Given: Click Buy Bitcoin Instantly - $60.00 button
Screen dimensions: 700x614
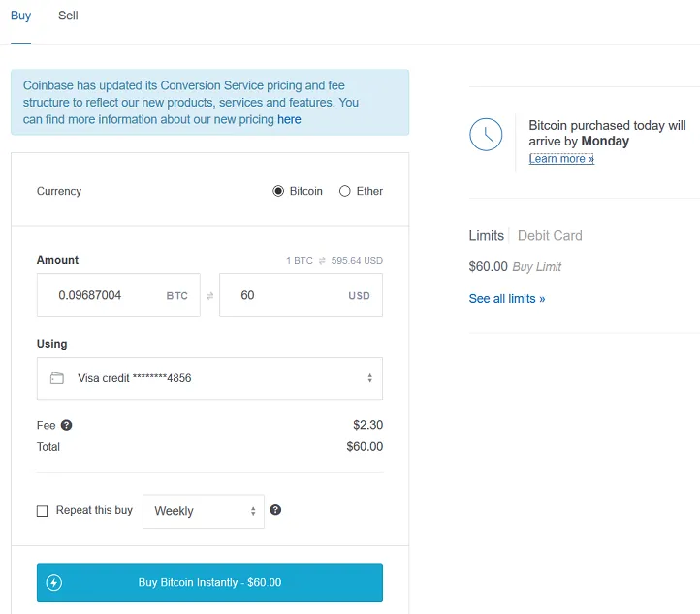Looking at the screenshot, I should click(x=209, y=582).
